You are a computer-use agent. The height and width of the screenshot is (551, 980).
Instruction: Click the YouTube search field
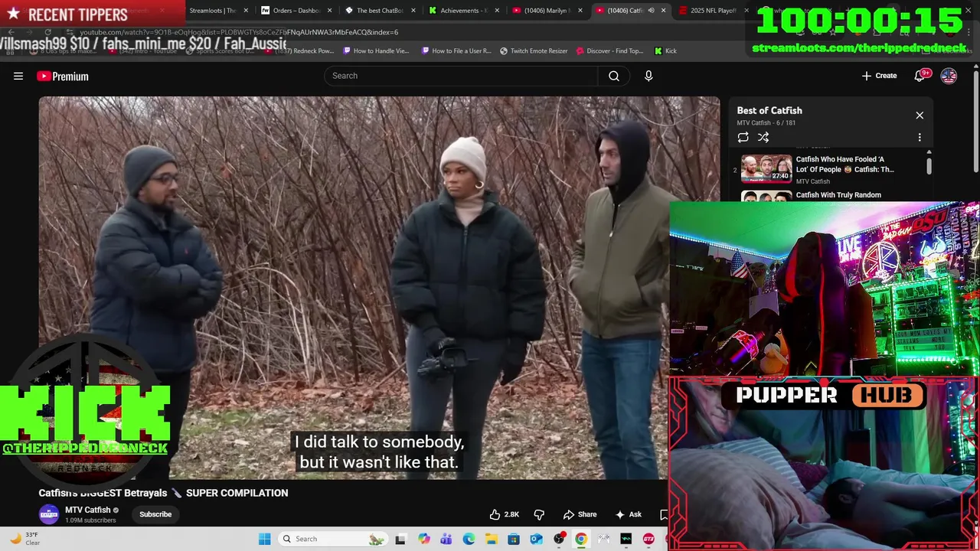coord(461,76)
